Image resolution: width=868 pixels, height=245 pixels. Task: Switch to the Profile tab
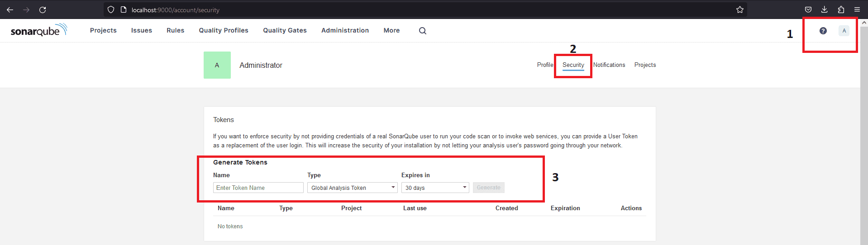tap(545, 65)
